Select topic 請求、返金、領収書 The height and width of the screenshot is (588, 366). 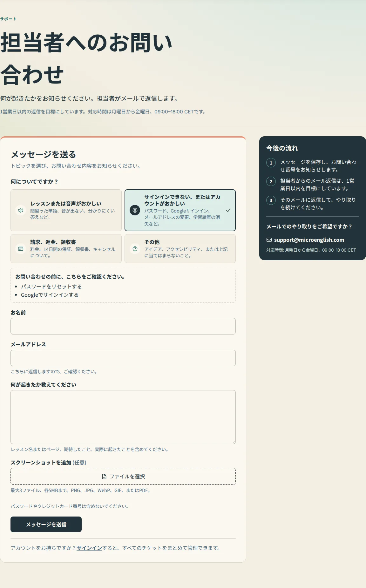coord(66,249)
